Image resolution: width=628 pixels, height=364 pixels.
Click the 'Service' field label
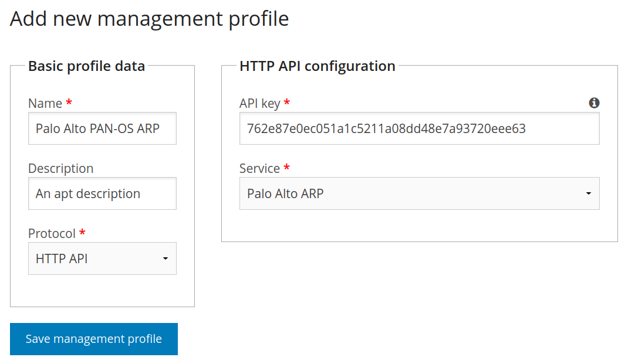click(x=259, y=168)
